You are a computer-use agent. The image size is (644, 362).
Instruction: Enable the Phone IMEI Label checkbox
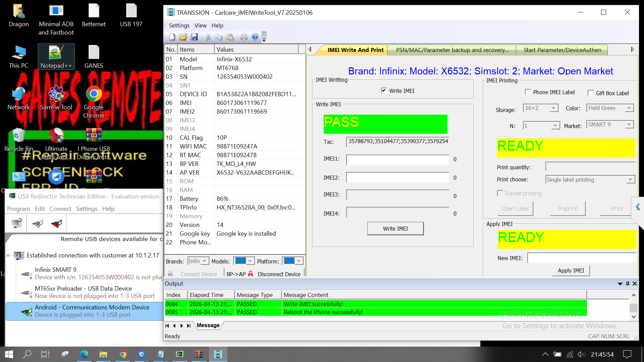(528, 92)
